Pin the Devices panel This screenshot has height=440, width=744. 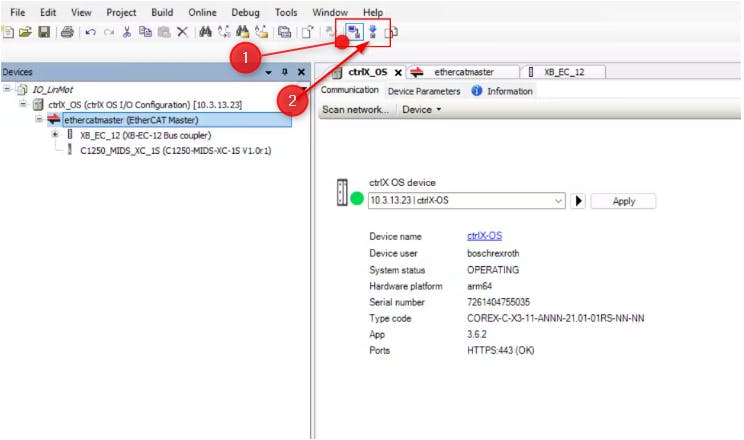(284, 72)
